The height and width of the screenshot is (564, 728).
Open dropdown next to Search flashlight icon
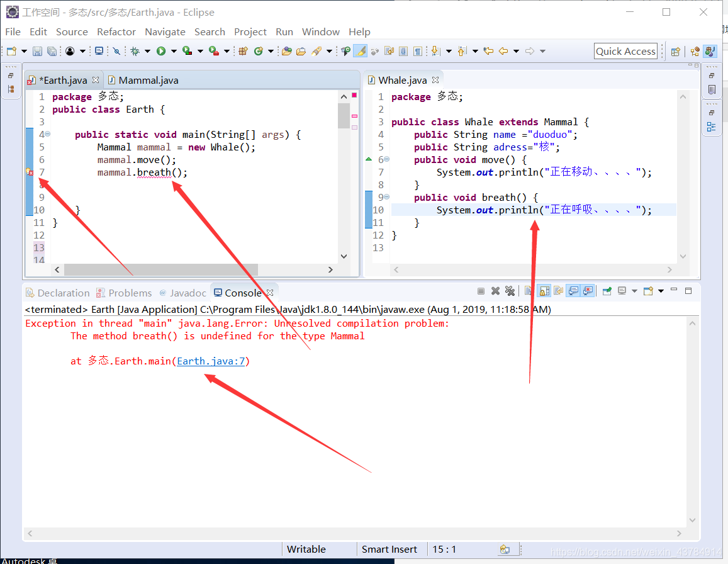pyautogui.click(x=329, y=51)
